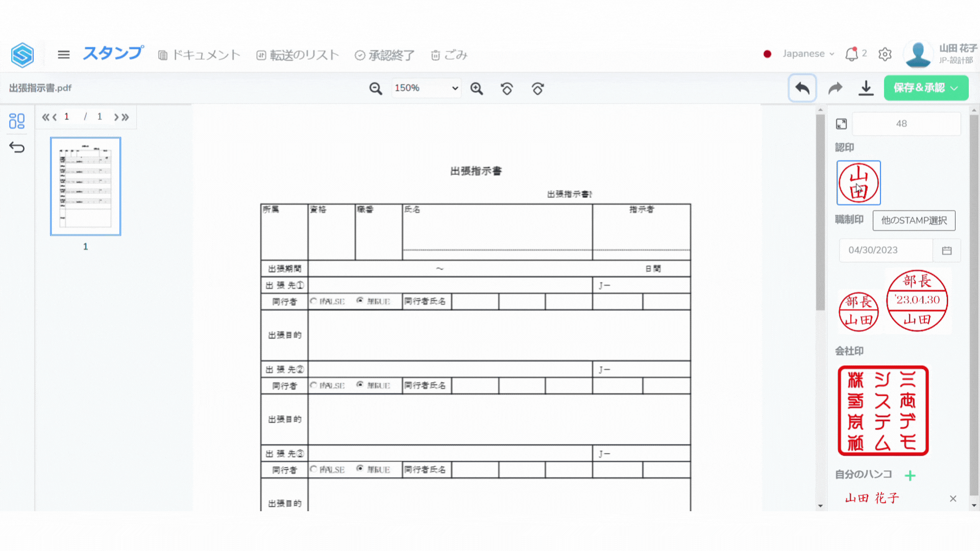980x551 pixels.
Task: Add a new personal hanko with plus icon
Action: [910, 475]
